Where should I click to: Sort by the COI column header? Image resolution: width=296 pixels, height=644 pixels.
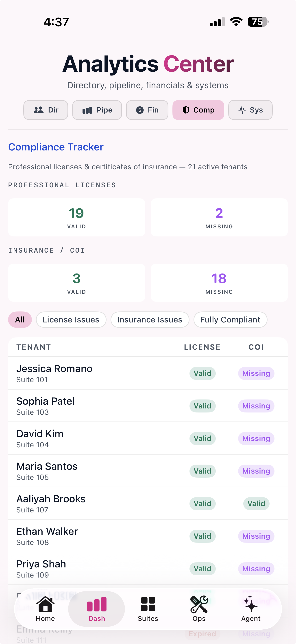256,347
